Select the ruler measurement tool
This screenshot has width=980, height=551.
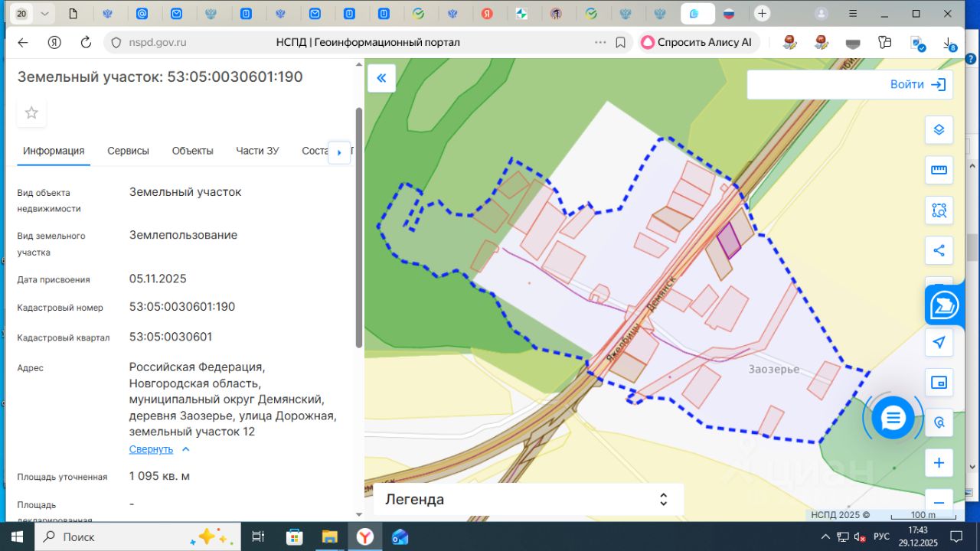pyautogui.click(x=939, y=170)
